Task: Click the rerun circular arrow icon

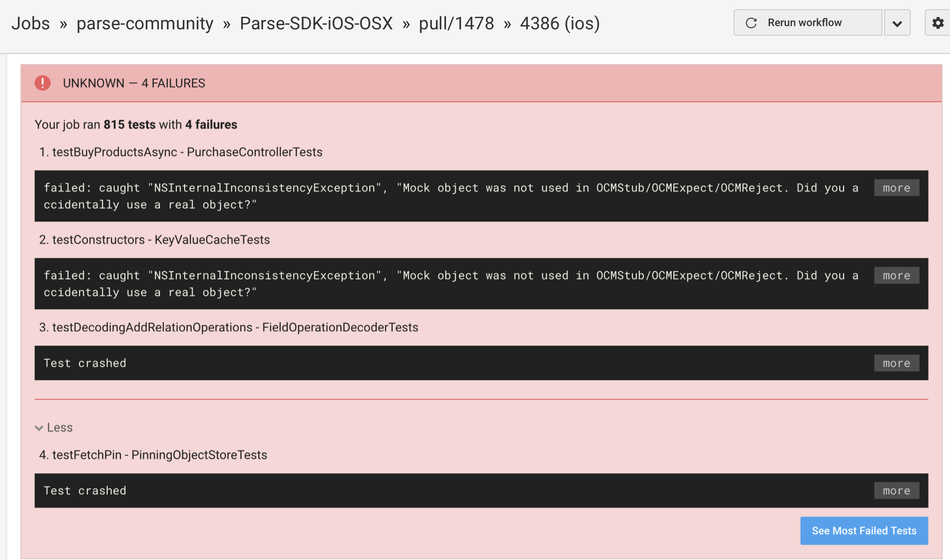Action: (x=751, y=23)
